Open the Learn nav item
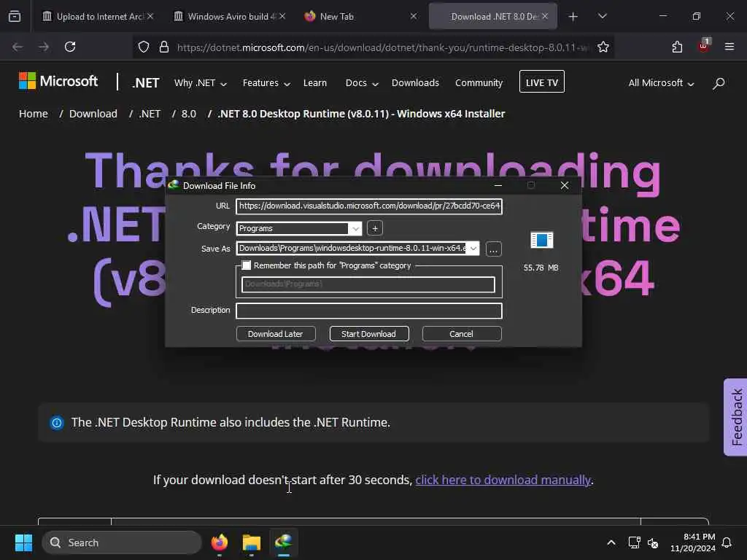The image size is (747, 560). 315,83
